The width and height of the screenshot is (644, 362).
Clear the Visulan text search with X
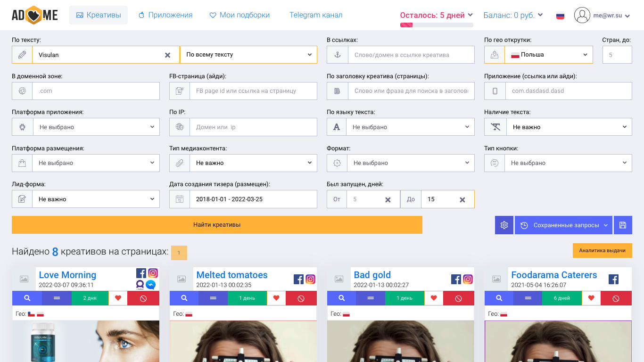click(167, 55)
